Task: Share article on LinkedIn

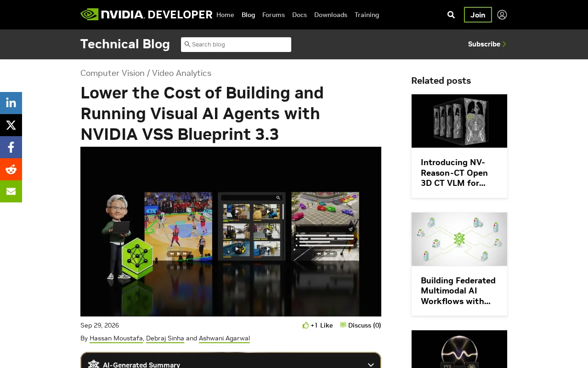Action: 11,103
